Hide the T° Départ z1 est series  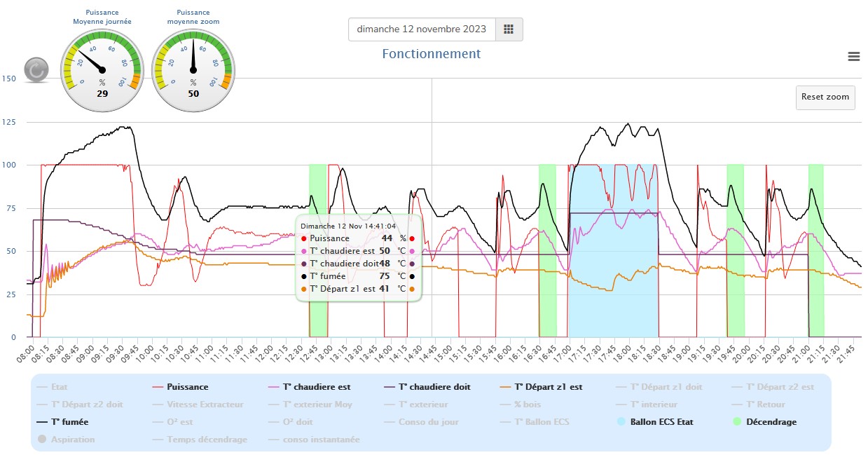(542, 386)
